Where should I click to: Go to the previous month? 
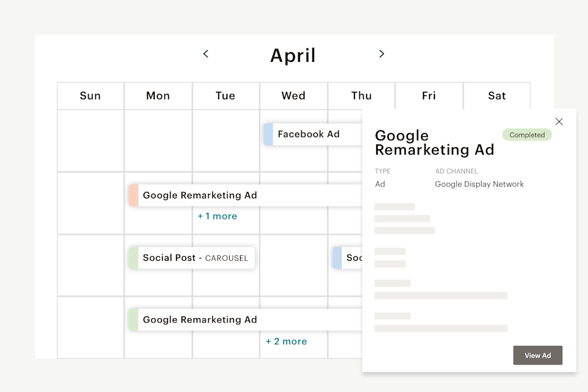(x=206, y=54)
